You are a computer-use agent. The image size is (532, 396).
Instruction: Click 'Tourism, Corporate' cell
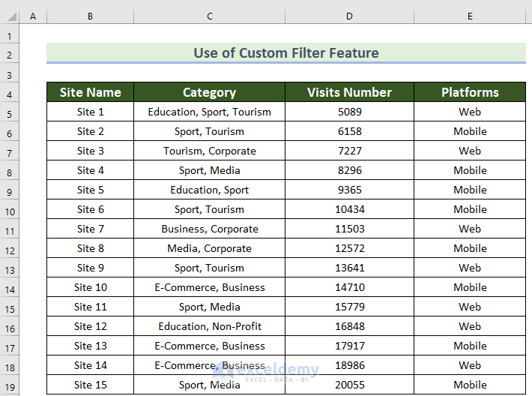(210, 151)
